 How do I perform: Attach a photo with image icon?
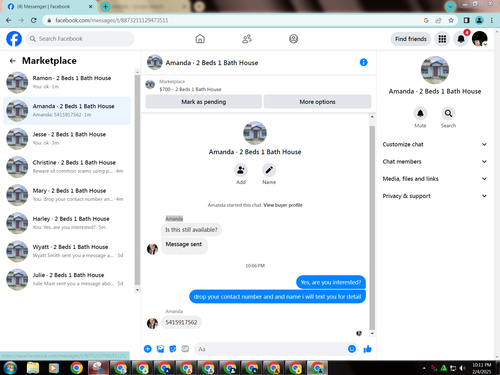click(x=160, y=349)
